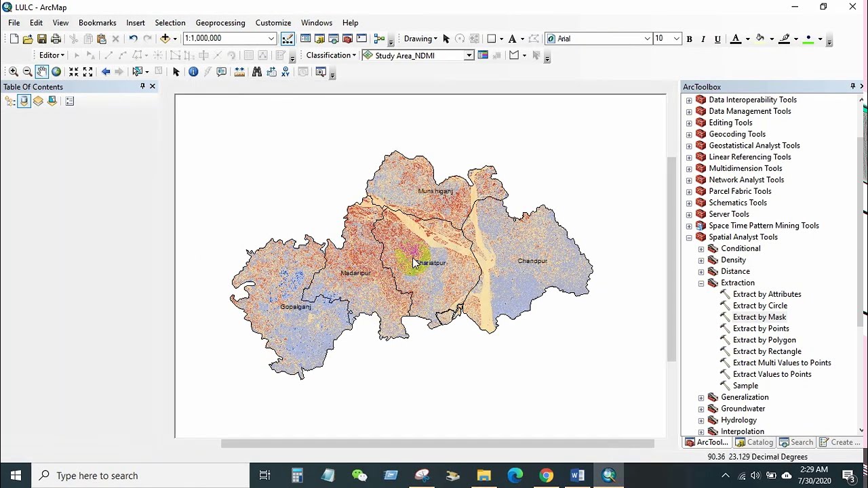Open the Editor dropdown menu
The height and width of the screenshot is (488, 868).
pyautogui.click(x=52, y=55)
